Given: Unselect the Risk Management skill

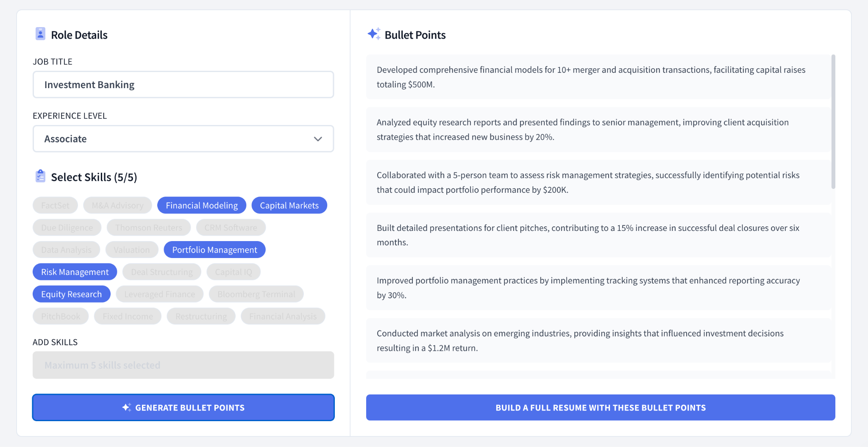Looking at the screenshot, I should (x=75, y=272).
